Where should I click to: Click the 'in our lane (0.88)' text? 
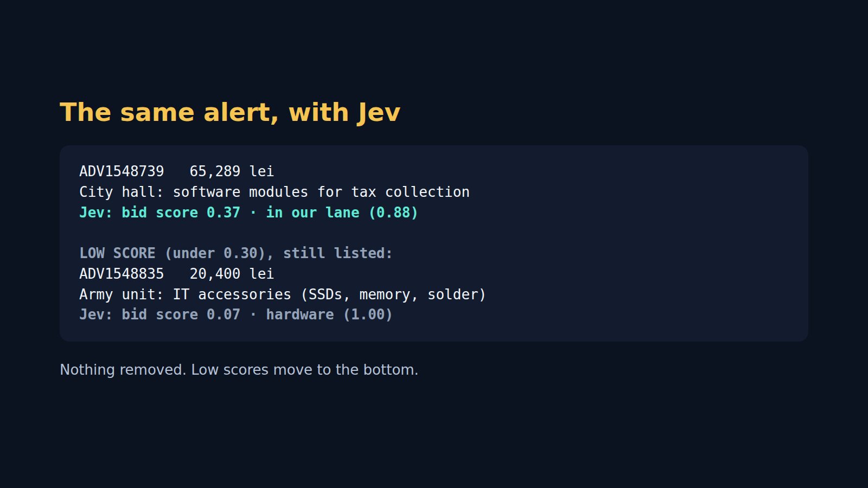pos(342,213)
